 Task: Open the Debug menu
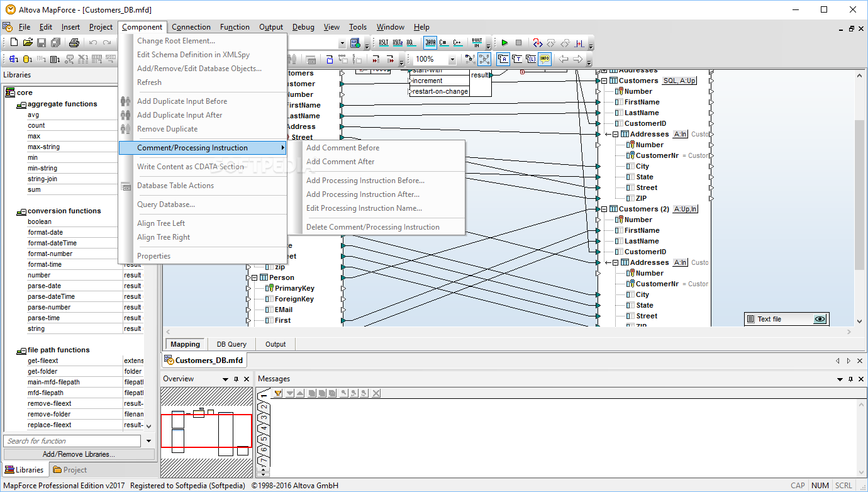303,27
